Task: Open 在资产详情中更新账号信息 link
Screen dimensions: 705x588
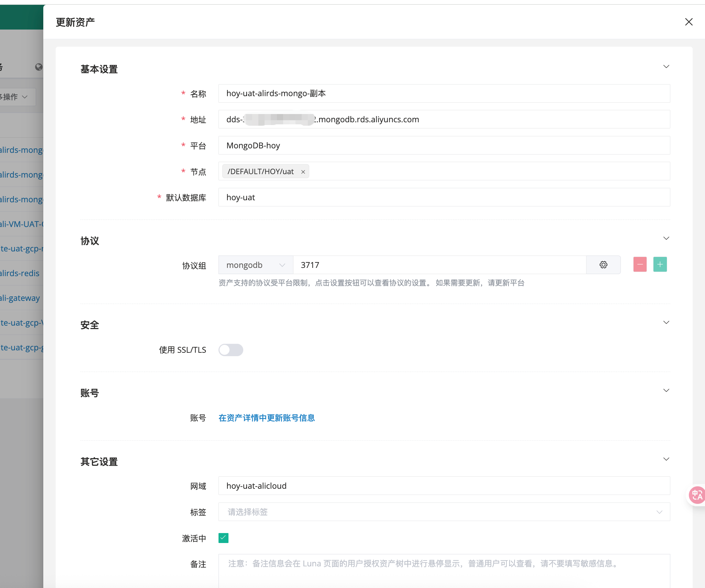Action: coord(267,418)
